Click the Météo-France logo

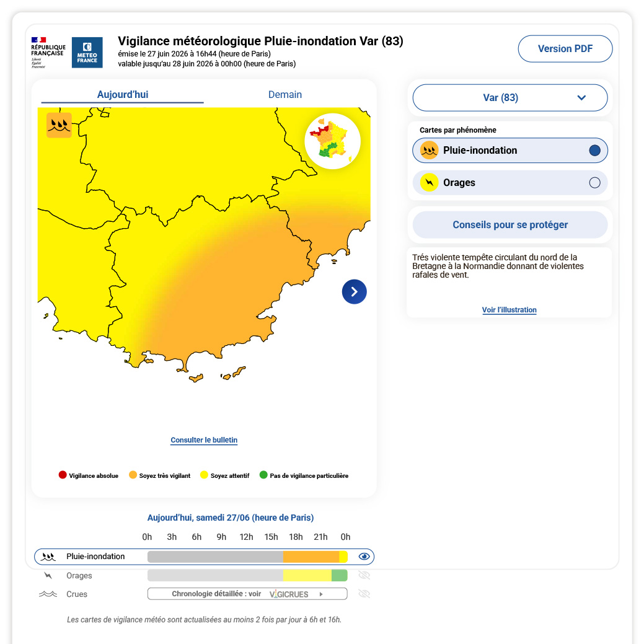pyautogui.click(x=87, y=53)
